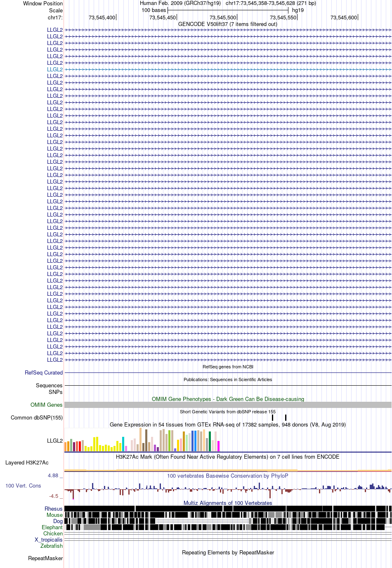392x568 pixels.
Task: Open the RefSeq genes from NCBI title
Action: click(x=228, y=367)
